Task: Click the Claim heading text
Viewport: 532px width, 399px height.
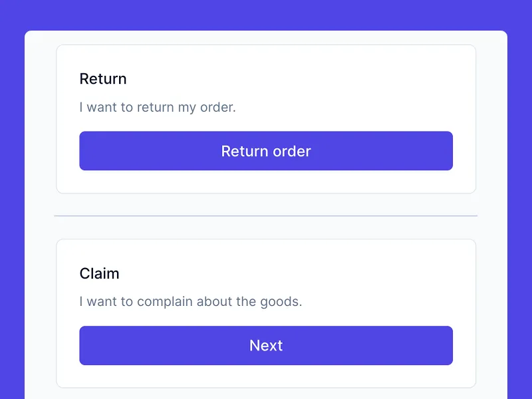Action: [99, 273]
